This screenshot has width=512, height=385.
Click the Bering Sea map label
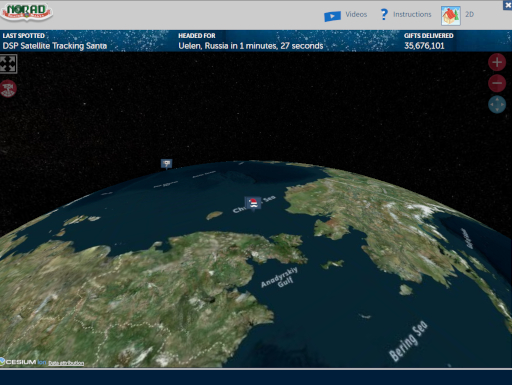click(x=408, y=341)
